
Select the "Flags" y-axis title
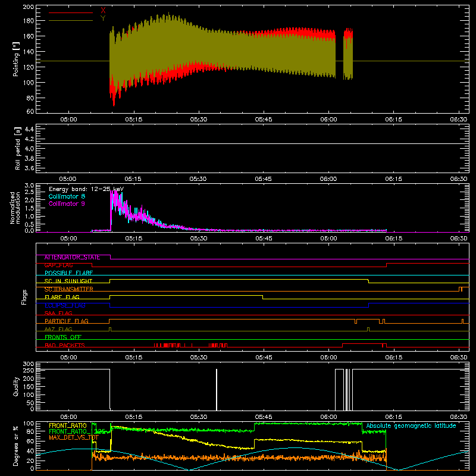pyautogui.click(x=24, y=297)
